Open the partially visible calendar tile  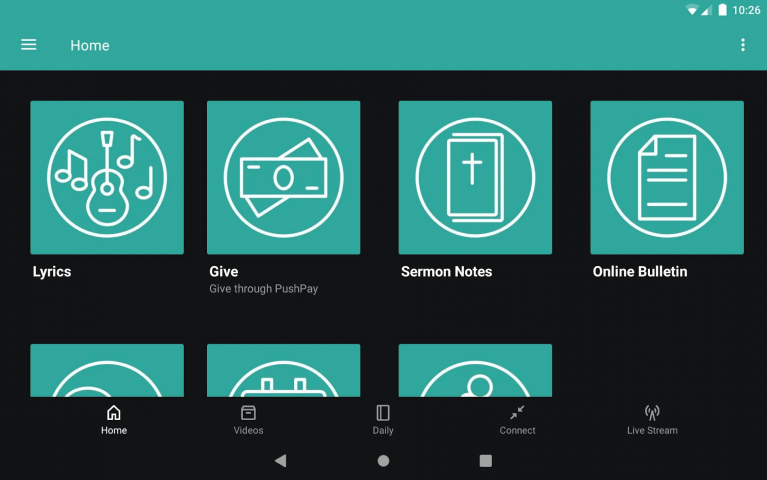(283, 370)
